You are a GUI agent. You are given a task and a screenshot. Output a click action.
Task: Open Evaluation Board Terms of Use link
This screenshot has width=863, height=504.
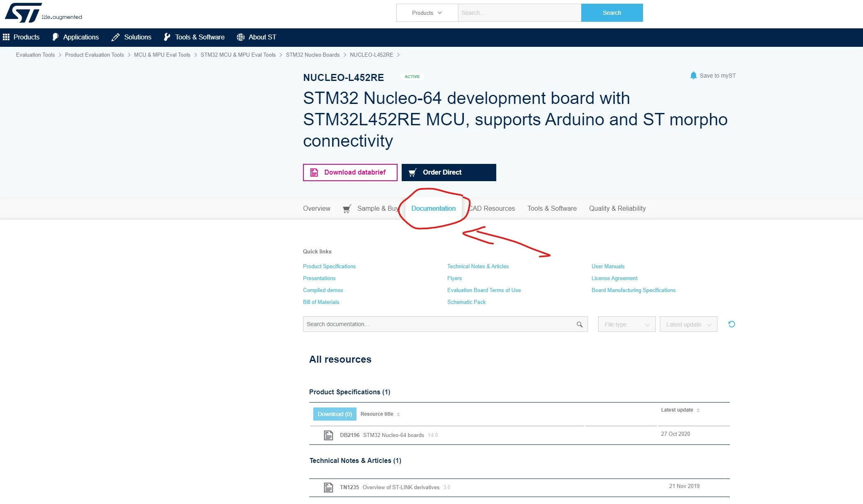pyautogui.click(x=484, y=290)
